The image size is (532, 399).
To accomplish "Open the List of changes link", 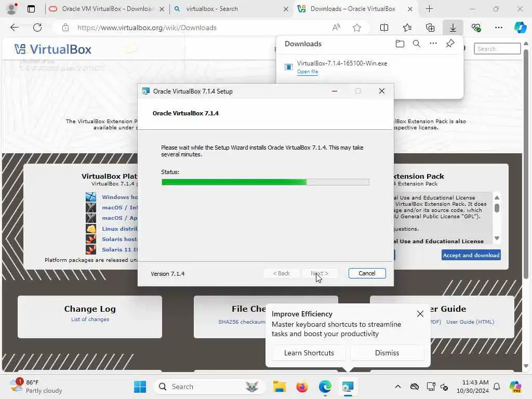I will (90, 320).
